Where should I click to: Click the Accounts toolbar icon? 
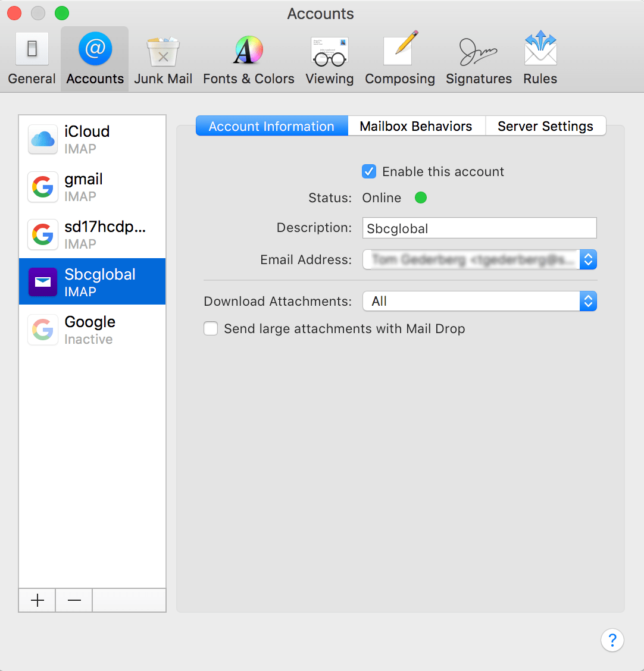94,58
